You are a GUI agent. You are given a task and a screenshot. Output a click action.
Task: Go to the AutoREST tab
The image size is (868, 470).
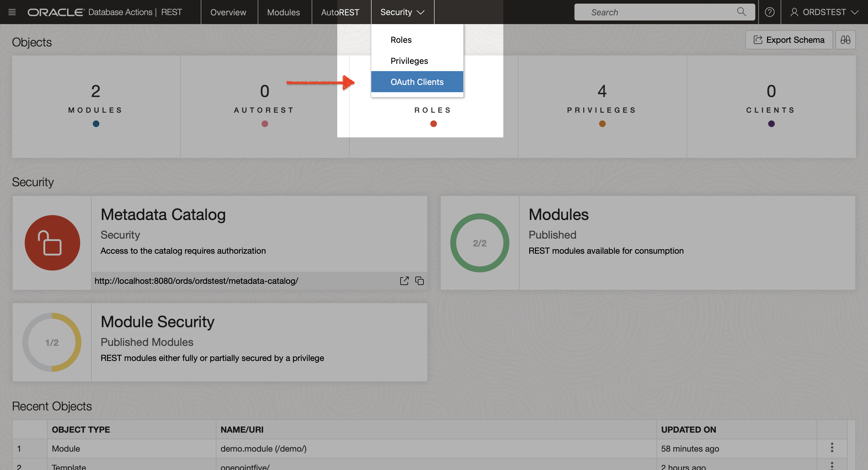(x=340, y=12)
